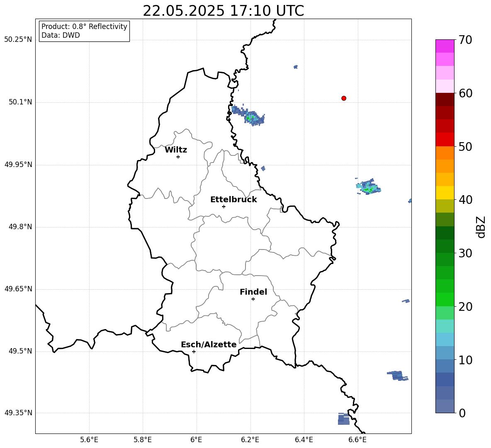
Task: Click the 5.8°E longitude label
Action: pos(143,440)
